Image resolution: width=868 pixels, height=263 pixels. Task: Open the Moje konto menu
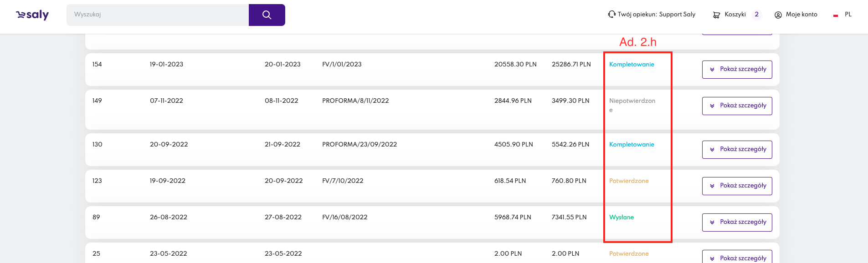[x=801, y=15]
